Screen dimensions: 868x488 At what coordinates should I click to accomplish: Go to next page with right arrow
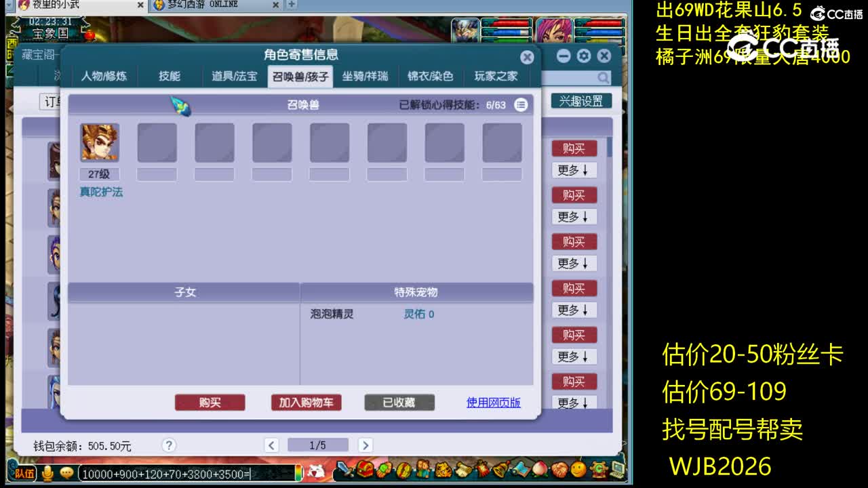pos(365,445)
